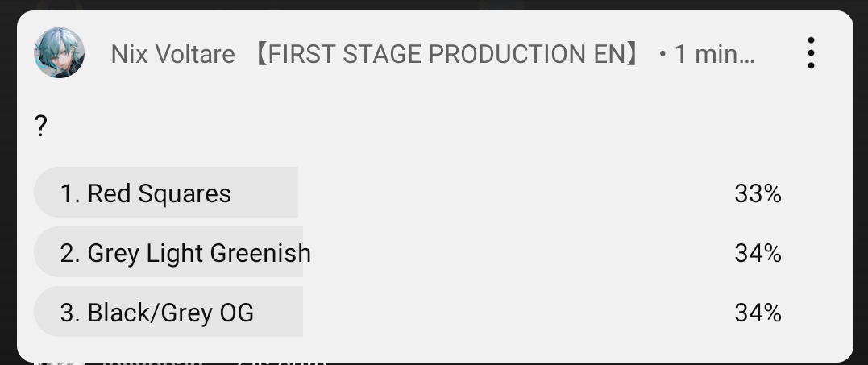868x365 pixels.
Task: Click the FIRST STAGE PRODUCTION EN text
Action: click(x=447, y=54)
